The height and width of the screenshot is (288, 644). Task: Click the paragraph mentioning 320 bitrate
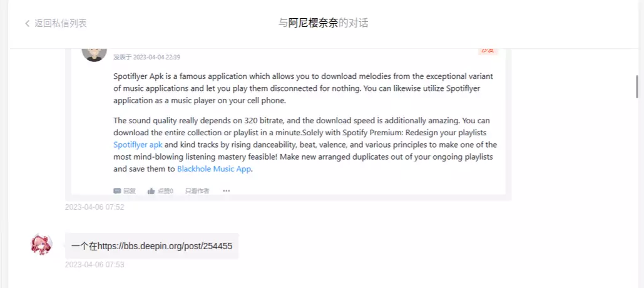[305, 145]
